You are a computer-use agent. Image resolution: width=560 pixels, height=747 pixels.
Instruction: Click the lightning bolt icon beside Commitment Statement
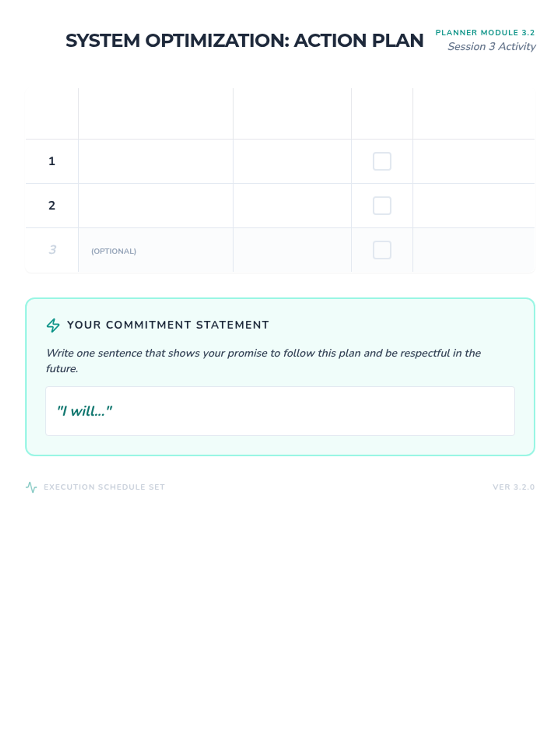point(53,325)
